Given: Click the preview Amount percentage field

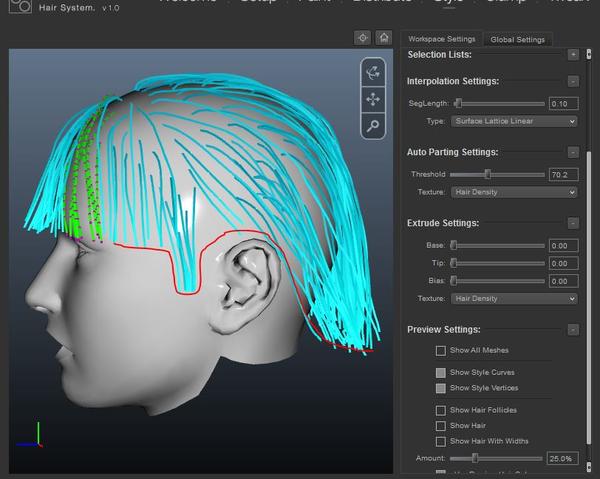Looking at the screenshot, I should coord(563,458).
